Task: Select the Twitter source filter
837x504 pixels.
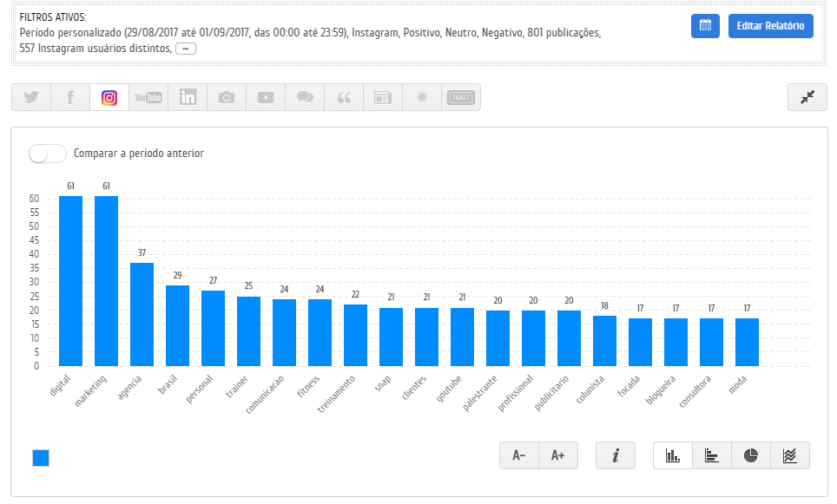Action: (x=31, y=97)
